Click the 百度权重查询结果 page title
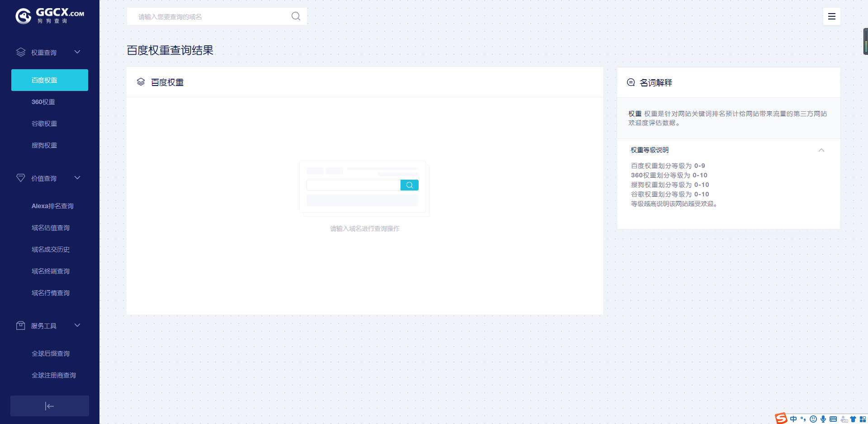 [x=170, y=50]
